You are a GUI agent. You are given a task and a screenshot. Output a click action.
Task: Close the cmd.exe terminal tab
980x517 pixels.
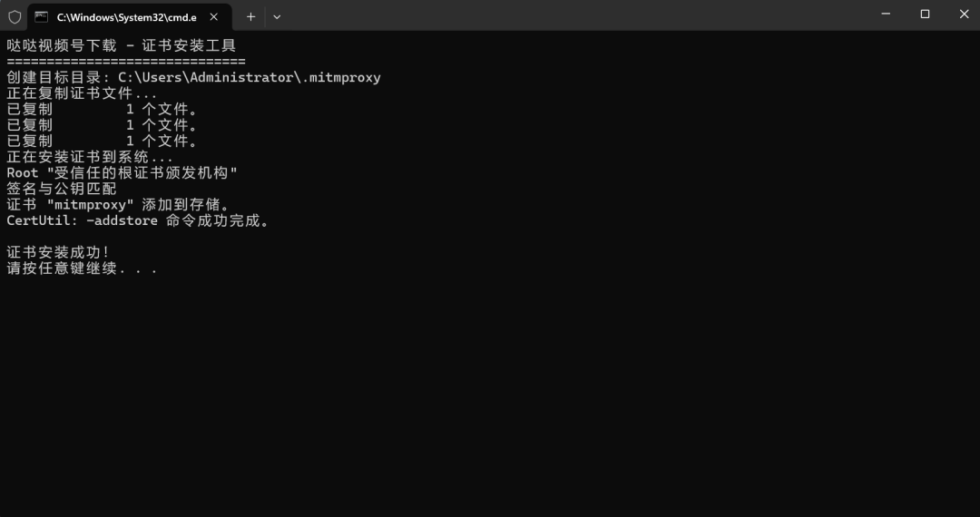coord(213,16)
